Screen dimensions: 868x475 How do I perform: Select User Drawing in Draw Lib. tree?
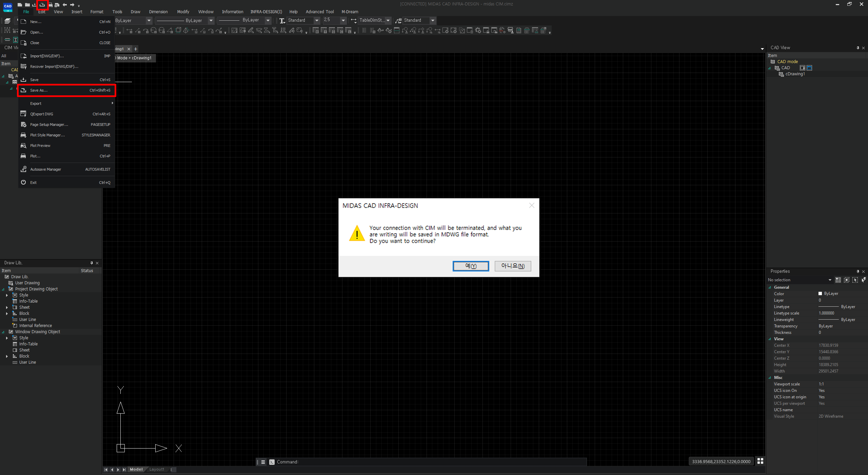(27, 283)
